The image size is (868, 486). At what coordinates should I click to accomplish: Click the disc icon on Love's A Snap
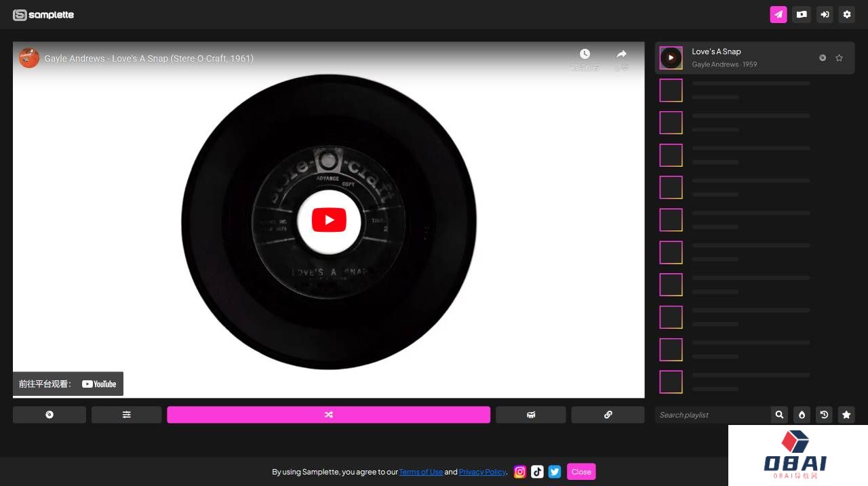coord(823,58)
